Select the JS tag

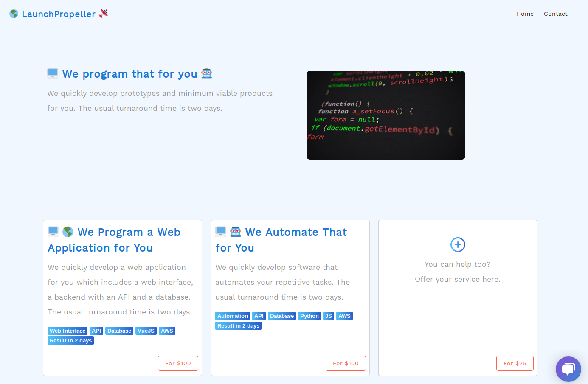pos(329,316)
